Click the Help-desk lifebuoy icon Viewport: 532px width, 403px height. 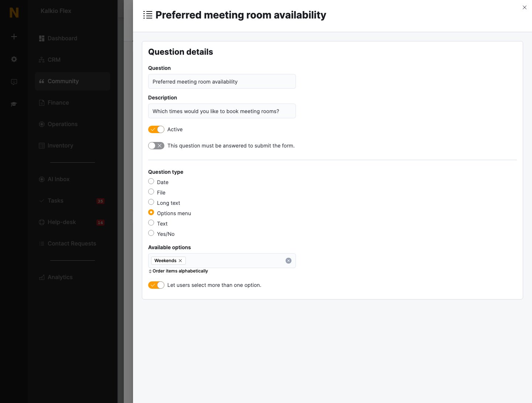coord(42,222)
